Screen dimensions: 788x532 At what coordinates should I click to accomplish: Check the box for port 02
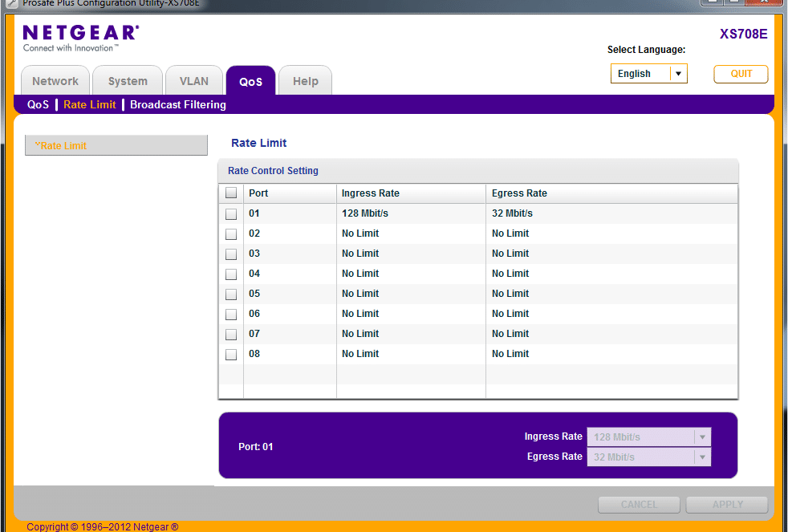231,234
